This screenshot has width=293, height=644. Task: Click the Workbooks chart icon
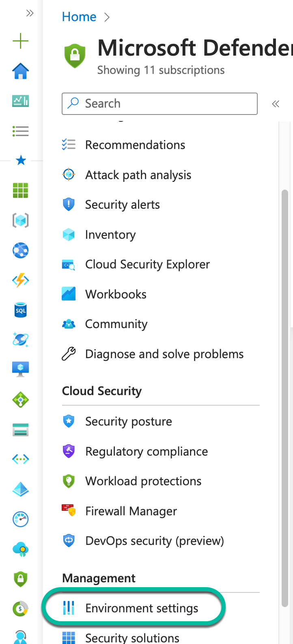[x=69, y=294]
